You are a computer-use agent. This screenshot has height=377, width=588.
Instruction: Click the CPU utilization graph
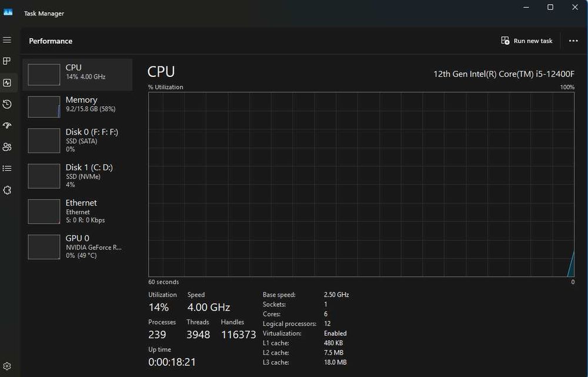pyautogui.click(x=361, y=184)
